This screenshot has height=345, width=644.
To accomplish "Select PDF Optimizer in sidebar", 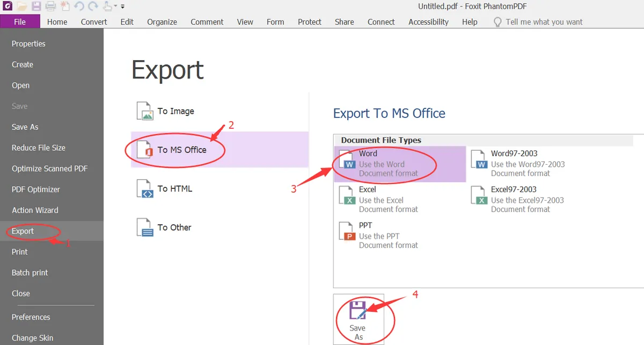I will (52, 189).
